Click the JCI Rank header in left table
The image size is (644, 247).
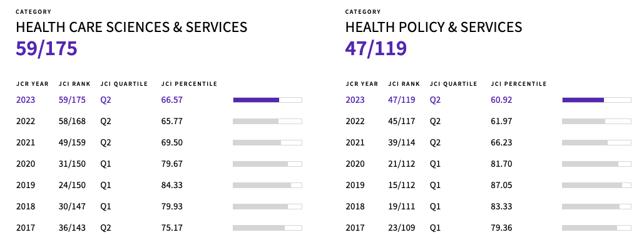coord(74,84)
